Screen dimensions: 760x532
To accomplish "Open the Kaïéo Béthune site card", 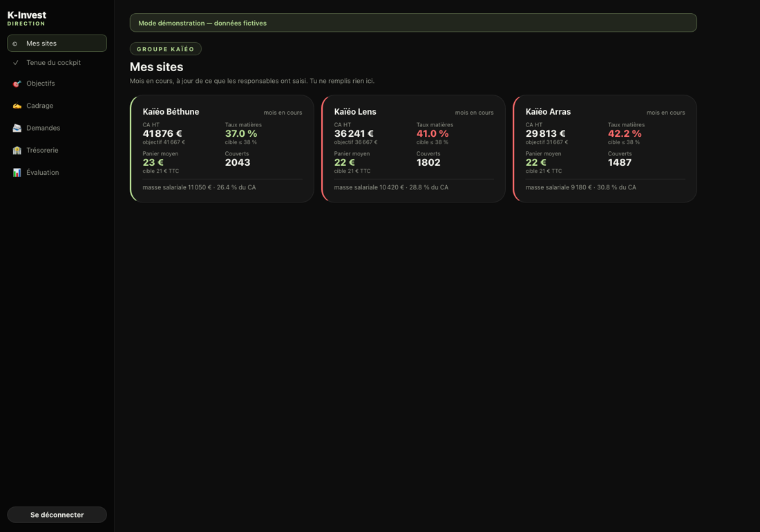I will coord(222,149).
